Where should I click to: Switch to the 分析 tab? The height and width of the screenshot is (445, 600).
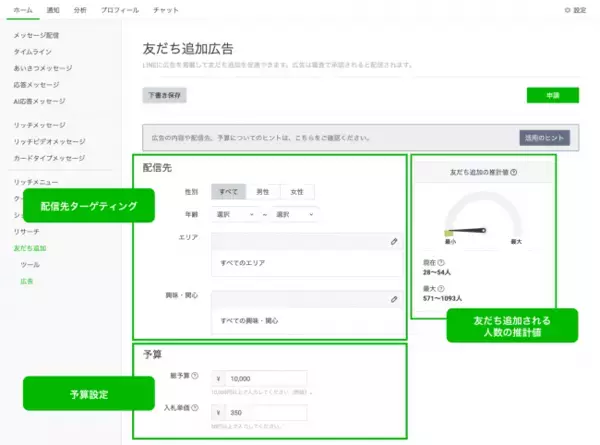pos(80,9)
